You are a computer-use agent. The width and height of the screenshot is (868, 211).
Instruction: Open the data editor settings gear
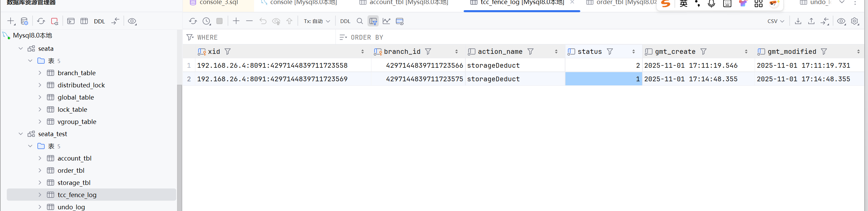[x=855, y=21]
